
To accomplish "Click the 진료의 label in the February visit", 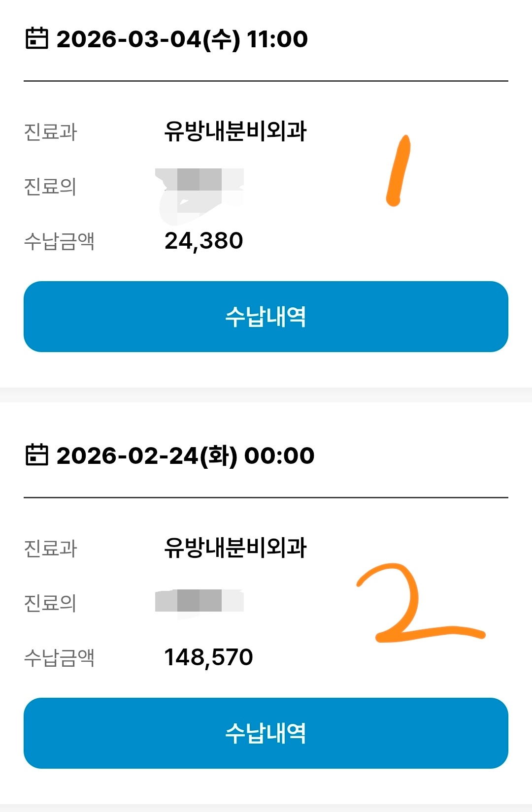I will 50,603.
